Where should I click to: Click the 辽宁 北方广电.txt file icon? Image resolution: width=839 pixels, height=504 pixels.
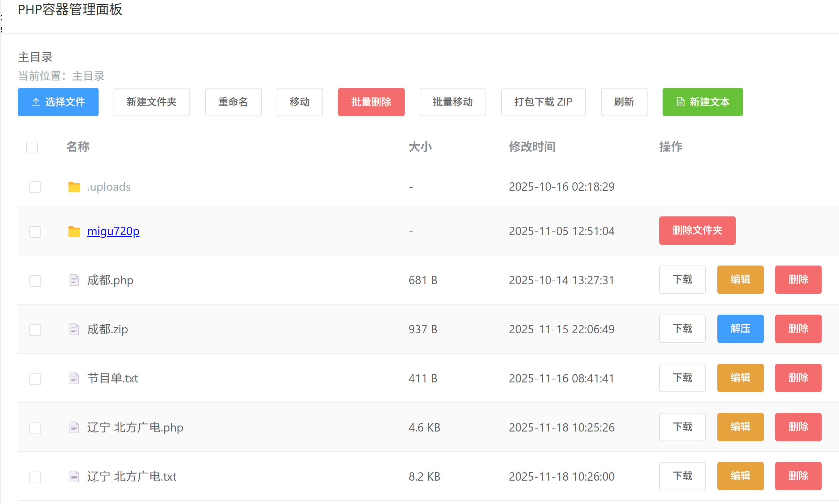coord(74,477)
